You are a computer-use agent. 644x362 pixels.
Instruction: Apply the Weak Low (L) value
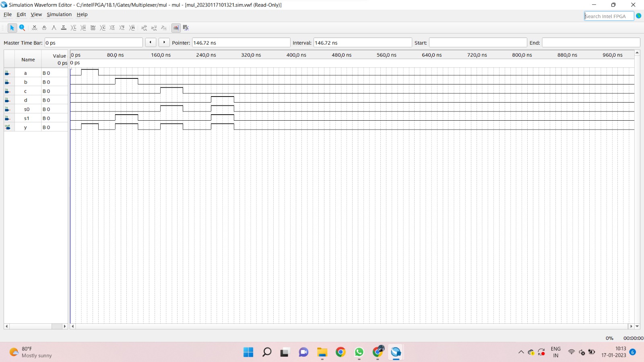tap(74, 28)
